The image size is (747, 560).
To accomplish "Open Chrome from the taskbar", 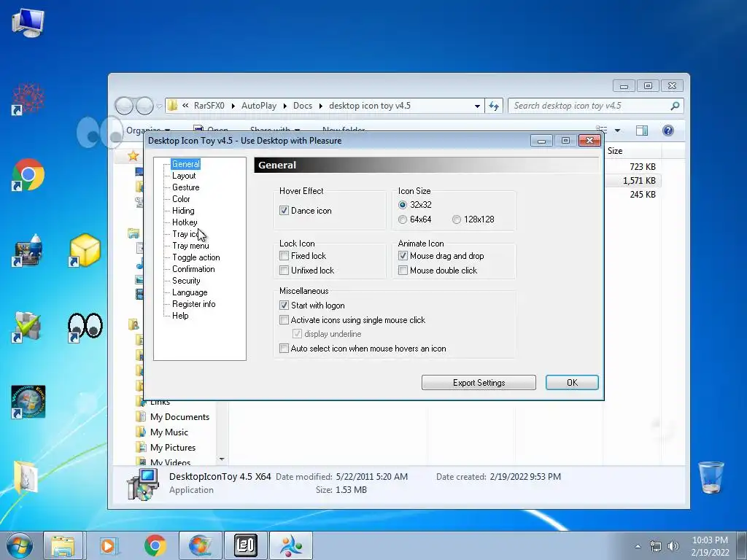I will pyautogui.click(x=155, y=545).
